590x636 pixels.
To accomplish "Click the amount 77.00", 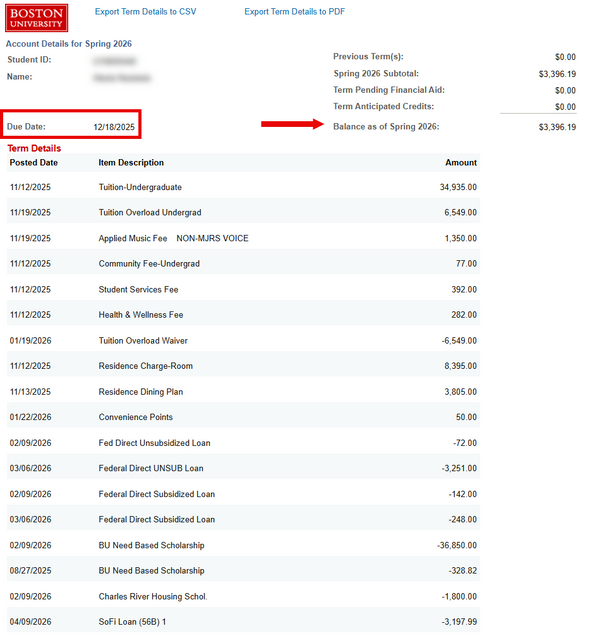I will coord(466,264).
